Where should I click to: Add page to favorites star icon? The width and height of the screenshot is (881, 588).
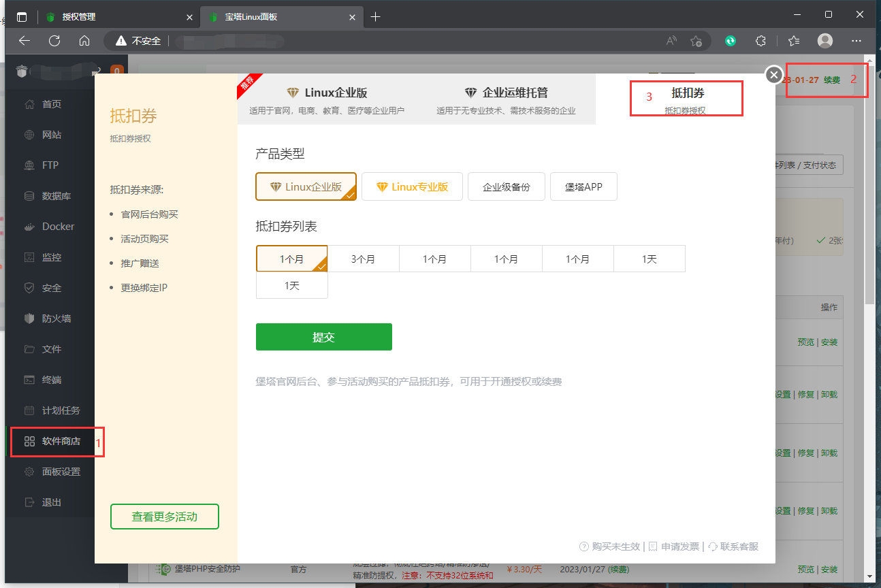(x=696, y=41)
